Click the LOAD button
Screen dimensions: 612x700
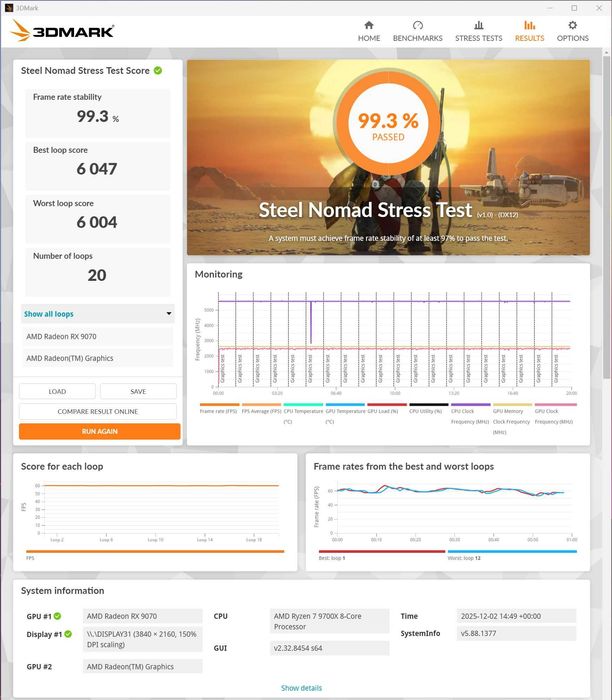[x=57, y=392]
